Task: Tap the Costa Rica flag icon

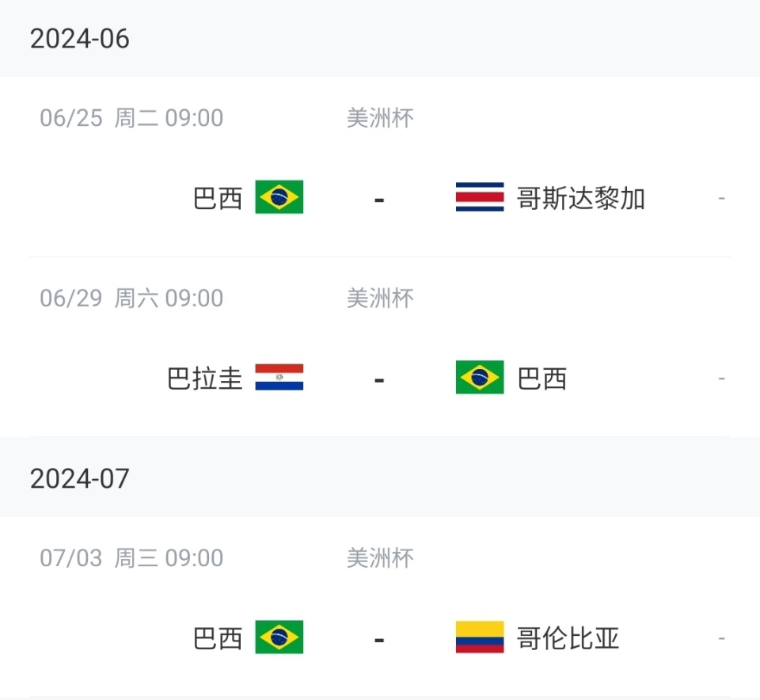Action: coord(480,197)
